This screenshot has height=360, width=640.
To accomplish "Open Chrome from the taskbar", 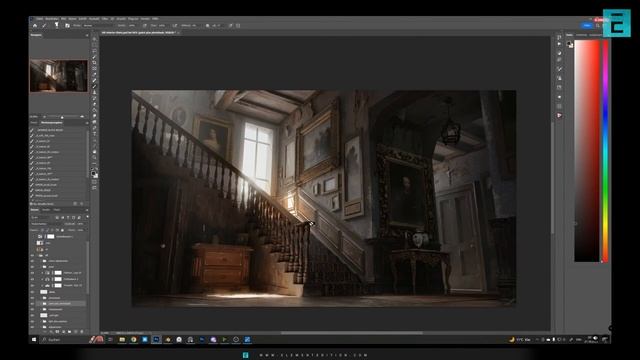I will (133, 339).
